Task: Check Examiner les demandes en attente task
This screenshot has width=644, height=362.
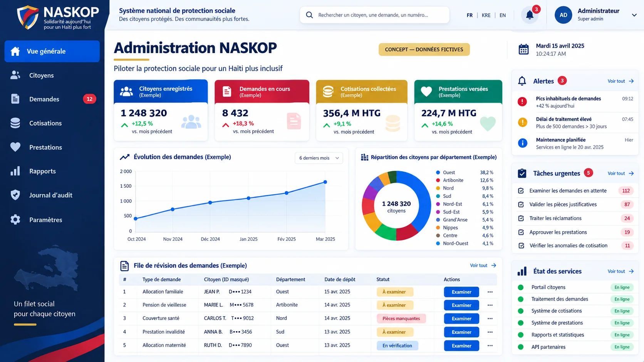Action: pyautogui.click(x=521, y=191)
